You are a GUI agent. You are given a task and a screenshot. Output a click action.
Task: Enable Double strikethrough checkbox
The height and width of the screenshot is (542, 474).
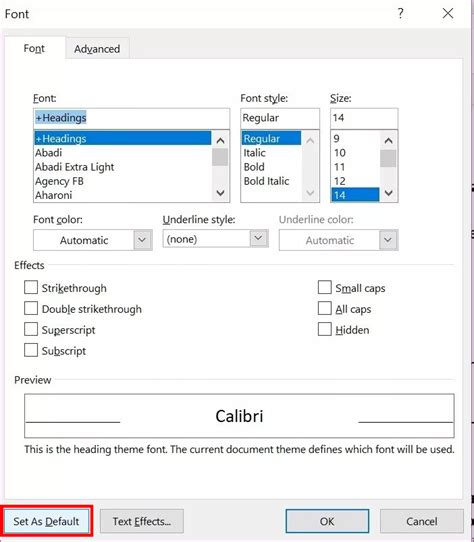31,308
